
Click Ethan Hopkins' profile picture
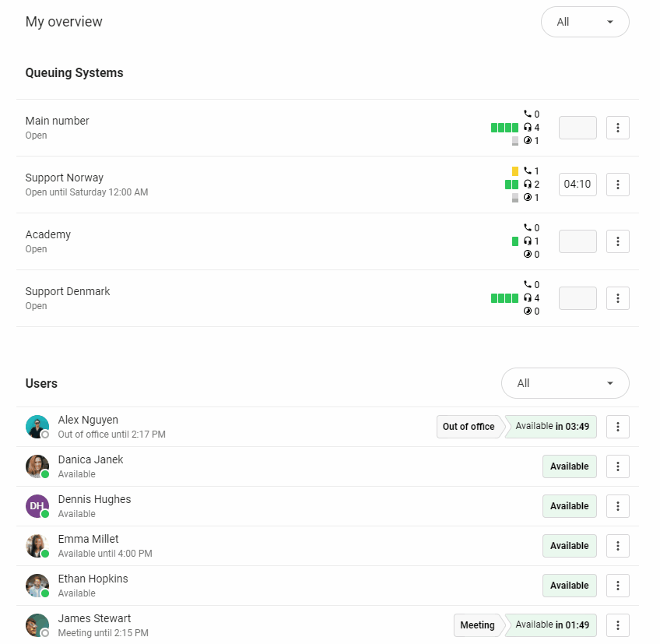(x=37, y=586)
